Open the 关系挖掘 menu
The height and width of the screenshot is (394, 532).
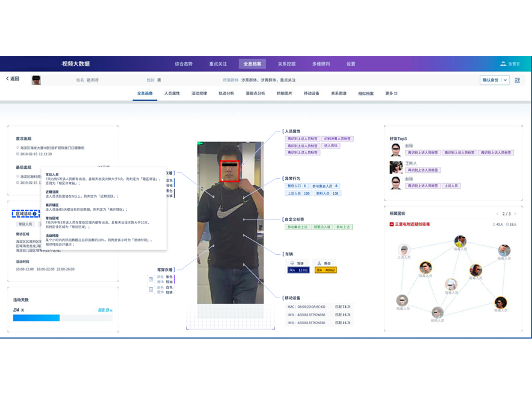click(x=286, y=64)
